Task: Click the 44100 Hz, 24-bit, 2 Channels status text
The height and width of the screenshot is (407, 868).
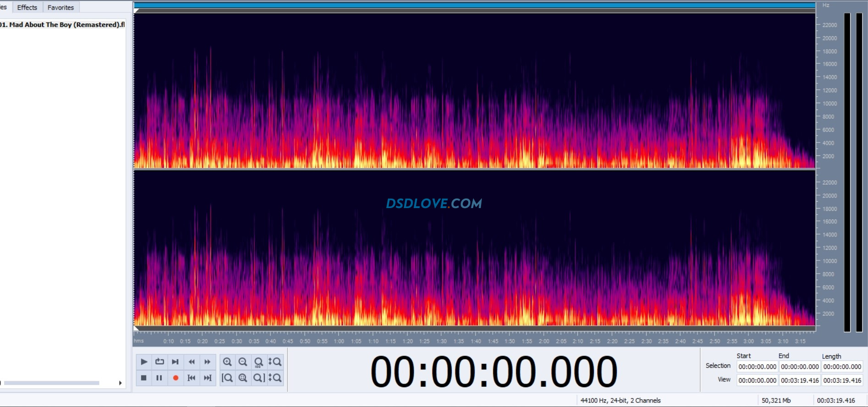Action: tap(620, 400)
